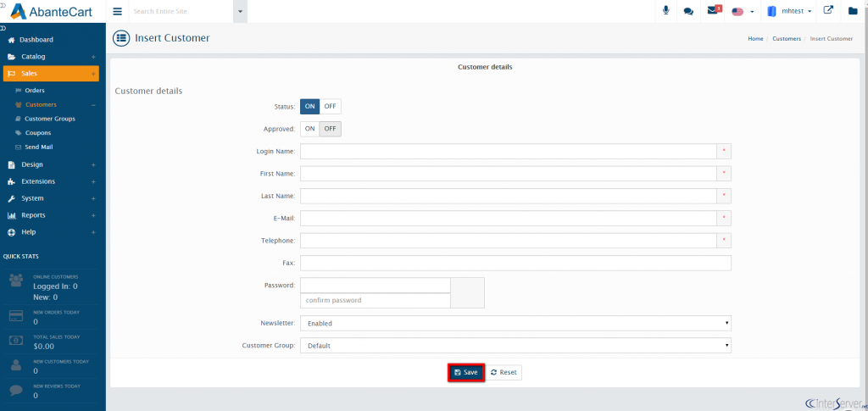This screenshot has width=868, height=411.
Task: Select the Customer details tab
Action: tap(485, 67)
